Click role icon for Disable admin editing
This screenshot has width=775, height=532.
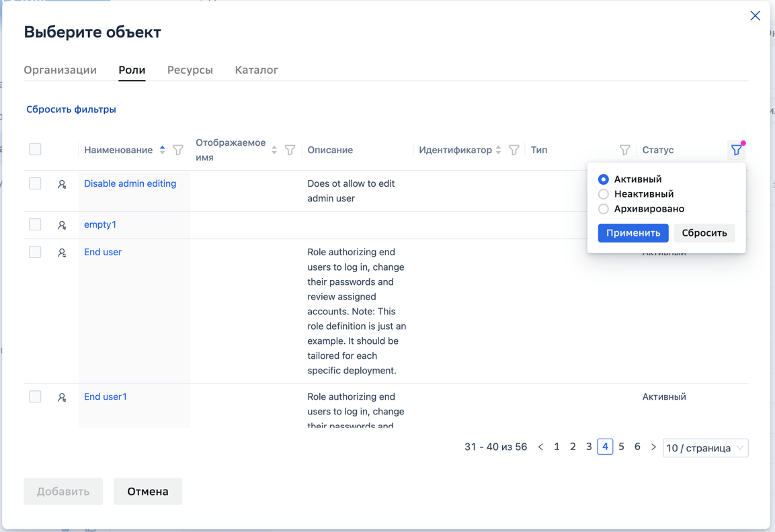pos(62,184)
